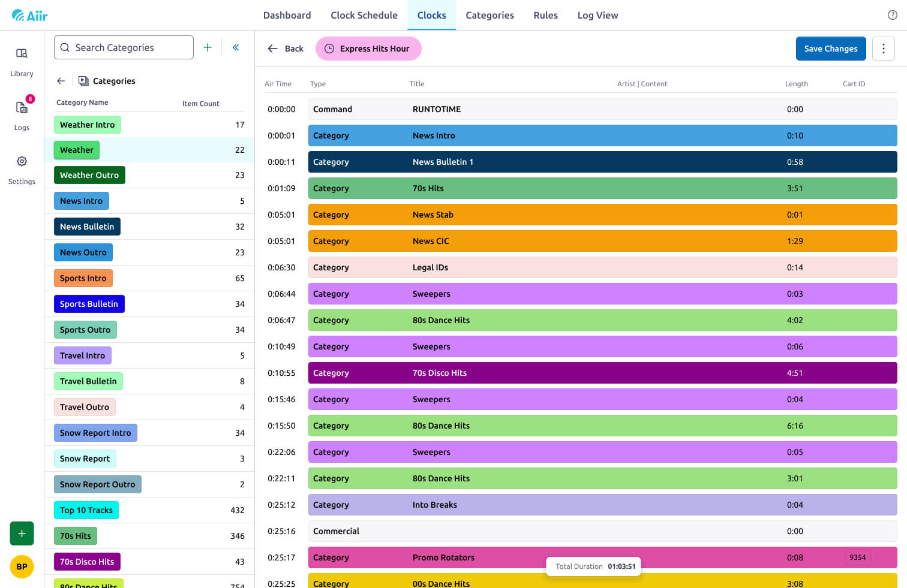This screenshot has width=907, height=588.
Task: Click the News Stab clock row
Action: point(603,215)
